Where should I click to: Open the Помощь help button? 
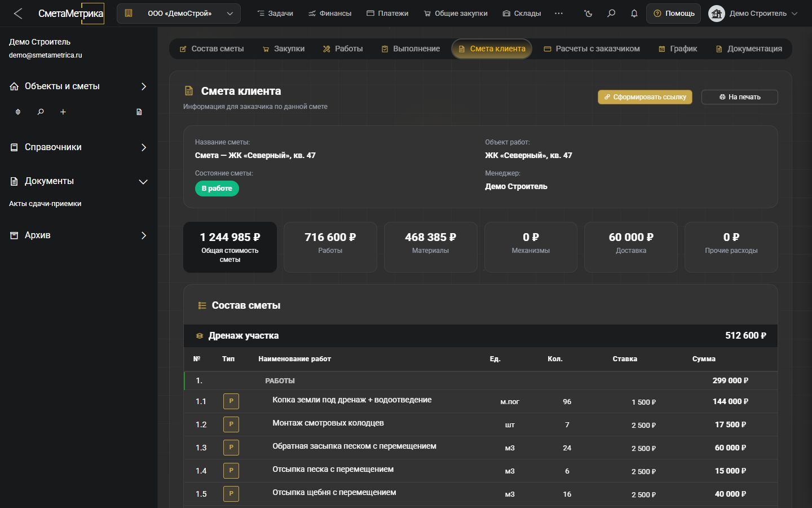(674, 14)
